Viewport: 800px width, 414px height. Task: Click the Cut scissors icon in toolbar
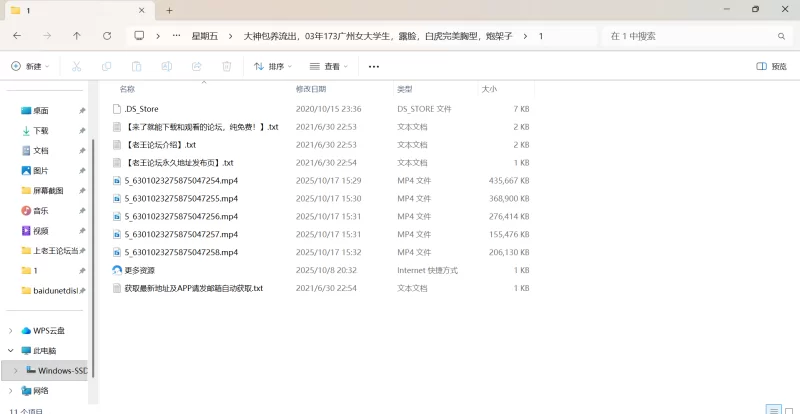[76, 66]
